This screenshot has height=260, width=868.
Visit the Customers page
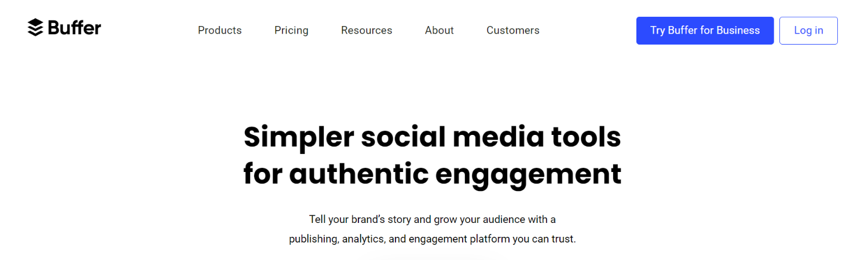[513, 30]
